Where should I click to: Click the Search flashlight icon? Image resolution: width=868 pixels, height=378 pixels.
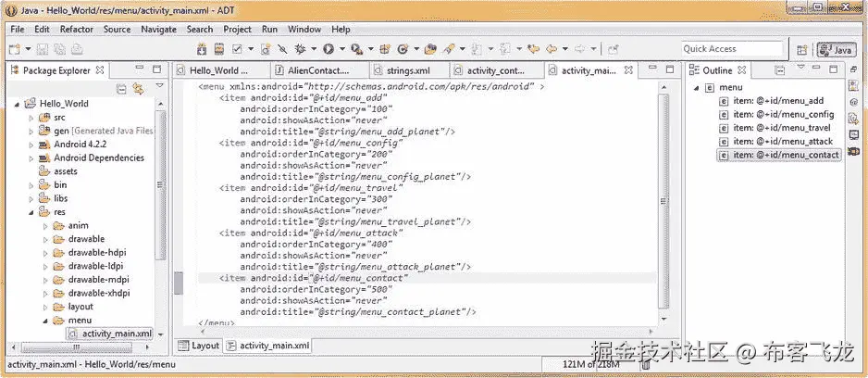tap(448, 49)
